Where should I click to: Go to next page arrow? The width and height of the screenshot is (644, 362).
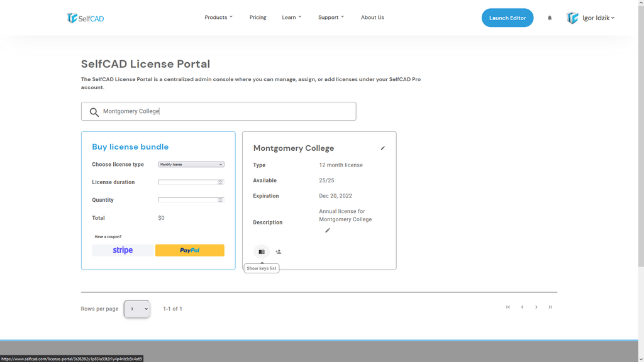tap(536, 307)
